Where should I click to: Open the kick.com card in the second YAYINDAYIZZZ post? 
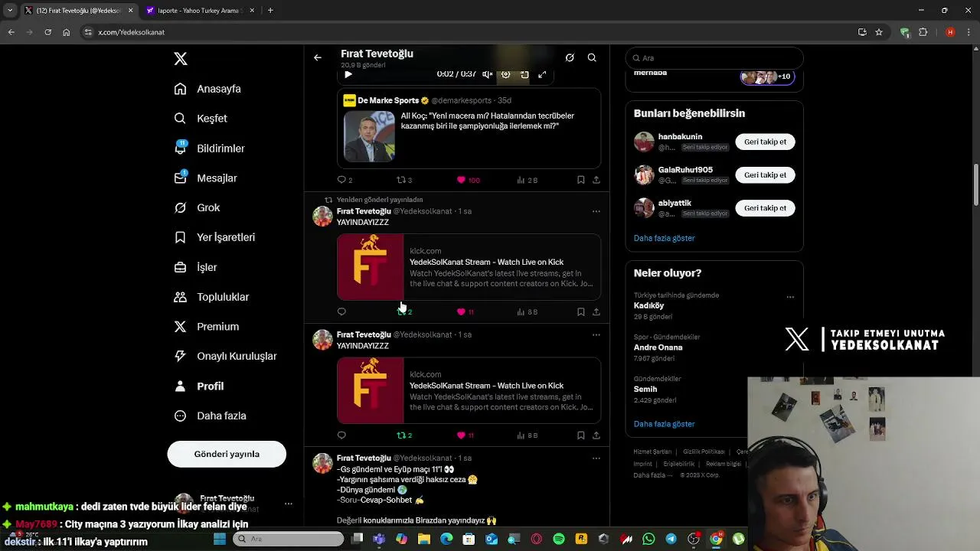point(469,390)
